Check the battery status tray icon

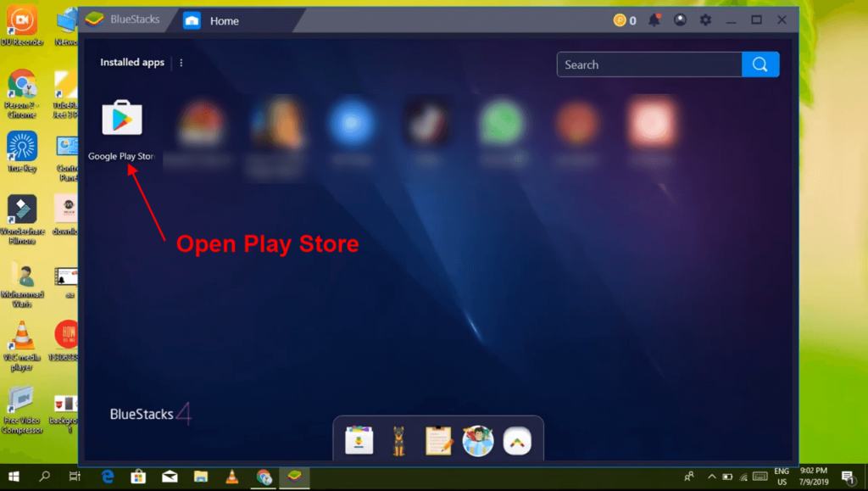(x=727, y=477)
